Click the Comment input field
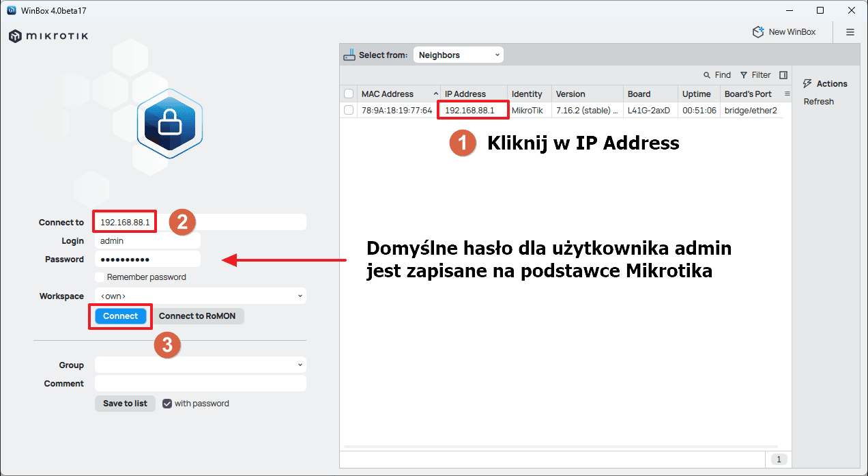 [x=201, y=384]
